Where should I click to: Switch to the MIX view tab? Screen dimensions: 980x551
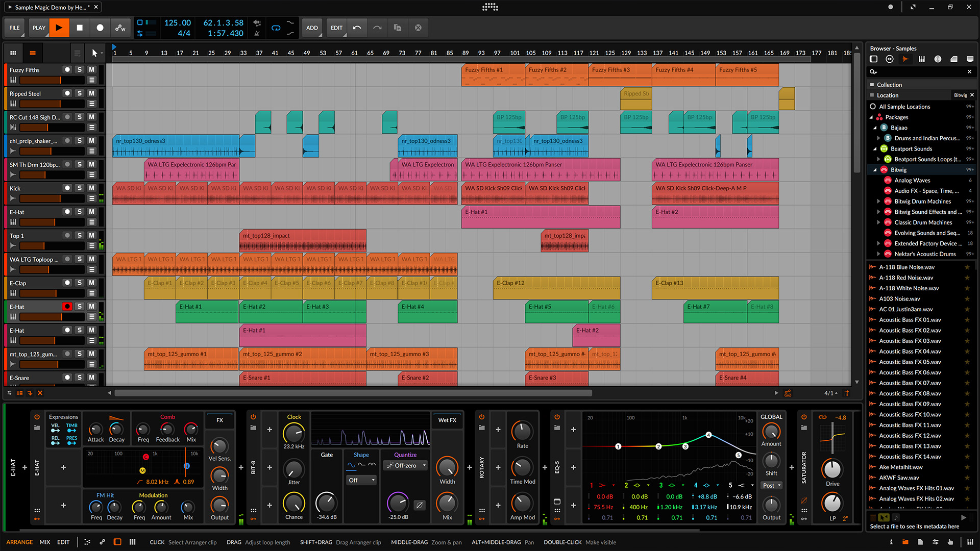tap(45, 542)
